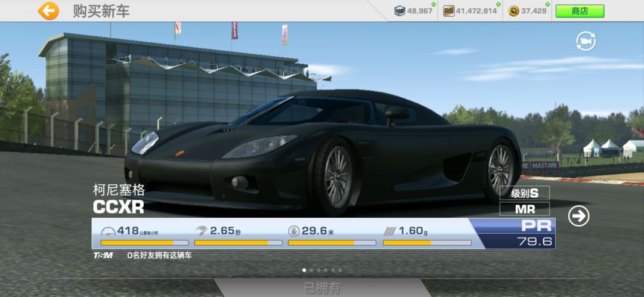Tap the top speed yellow progress bar
Viewport: 644px width, 297px height.
point(144,243)
